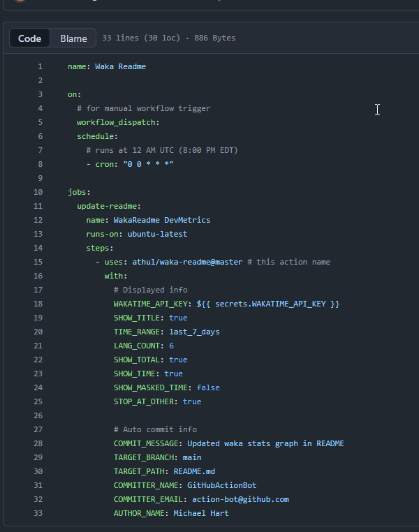The image size is (419, 532).
Task: Click line number 8 in gutter
Action: (x=40, y=164)
